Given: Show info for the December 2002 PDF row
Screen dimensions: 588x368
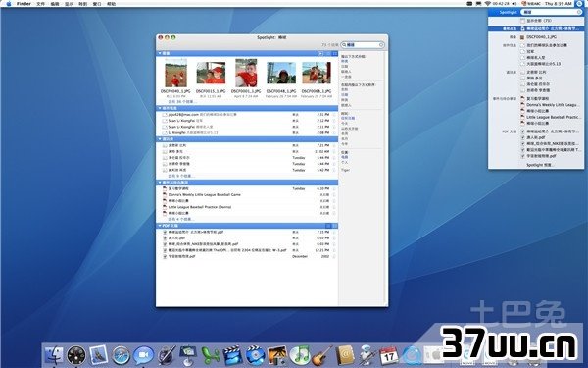Looking at the screenshot, I should (334, 256).
